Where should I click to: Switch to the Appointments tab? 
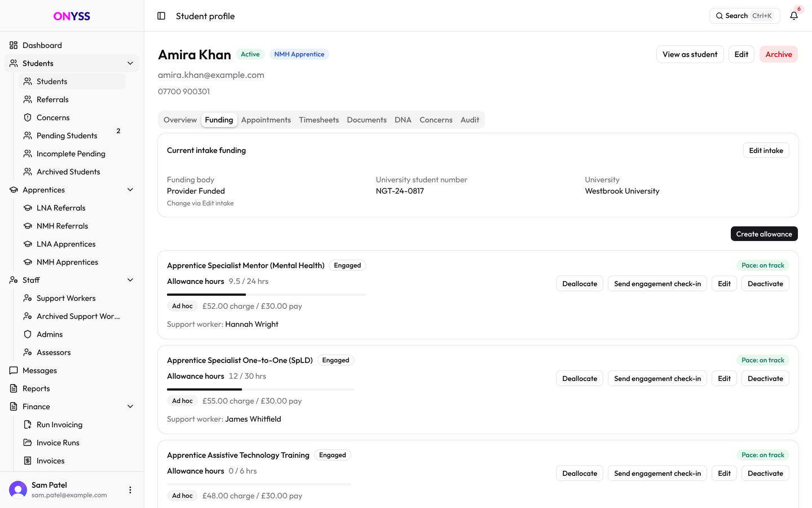click(x=266, y=120)
